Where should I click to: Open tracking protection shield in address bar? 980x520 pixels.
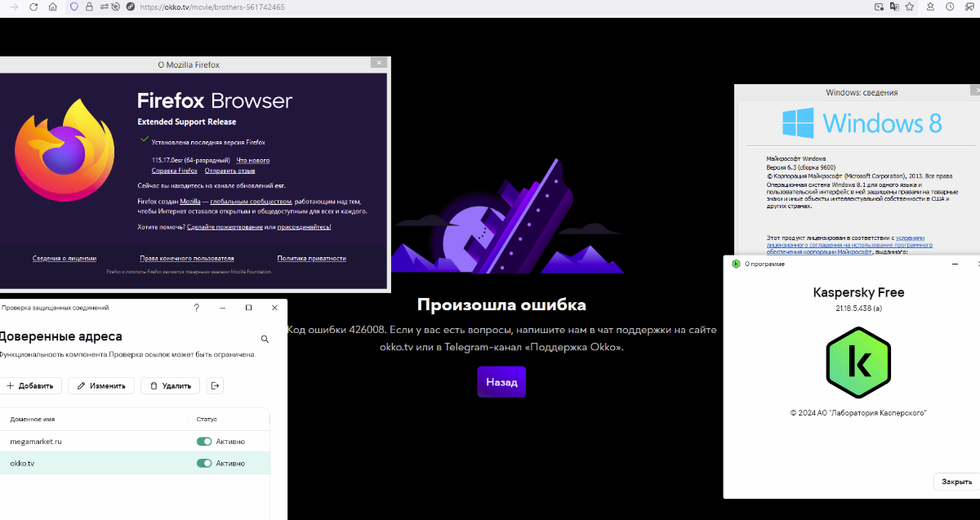point(74,7)
